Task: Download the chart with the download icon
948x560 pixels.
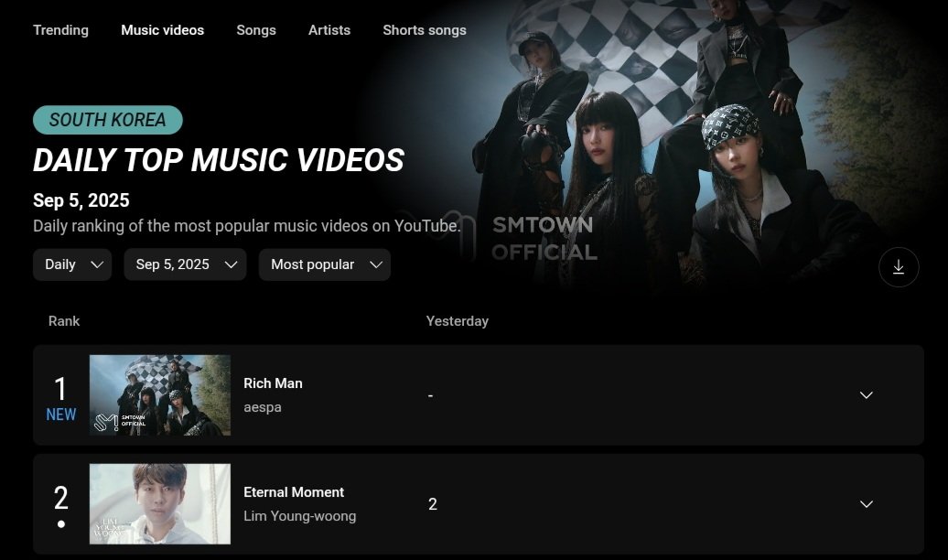Action: click(899, 266)
